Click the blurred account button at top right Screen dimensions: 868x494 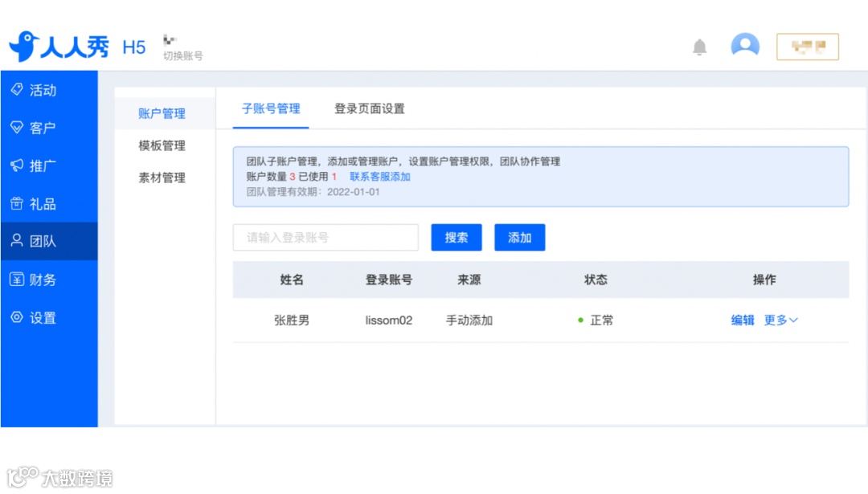808,47
